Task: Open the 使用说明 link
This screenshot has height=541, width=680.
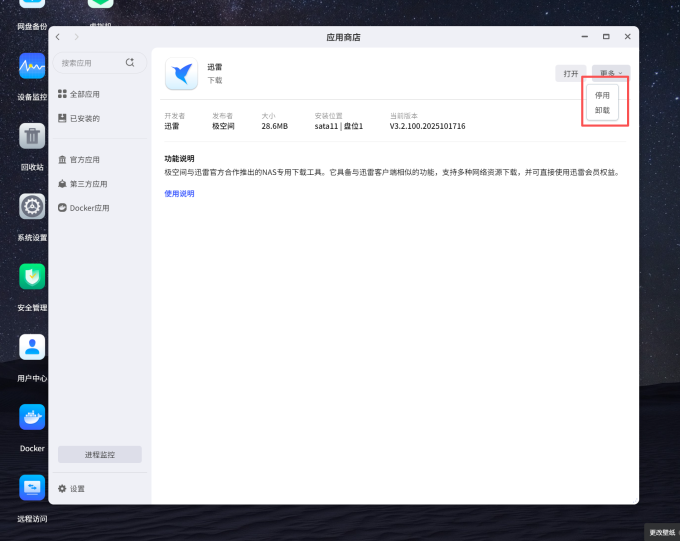Action: click(179, 193)
